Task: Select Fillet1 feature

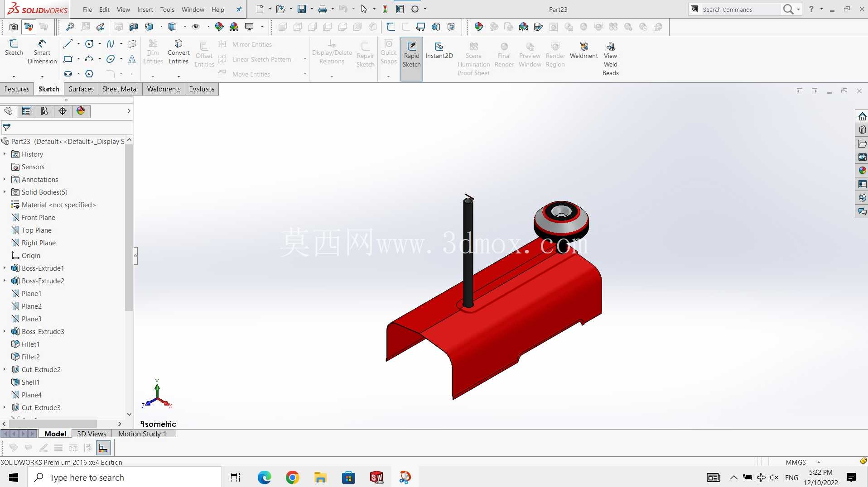Action: coord(30,344)
